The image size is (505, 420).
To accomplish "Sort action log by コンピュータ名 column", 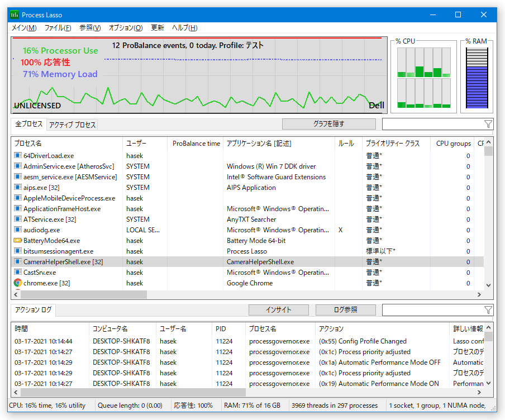I will click(122, 329).
